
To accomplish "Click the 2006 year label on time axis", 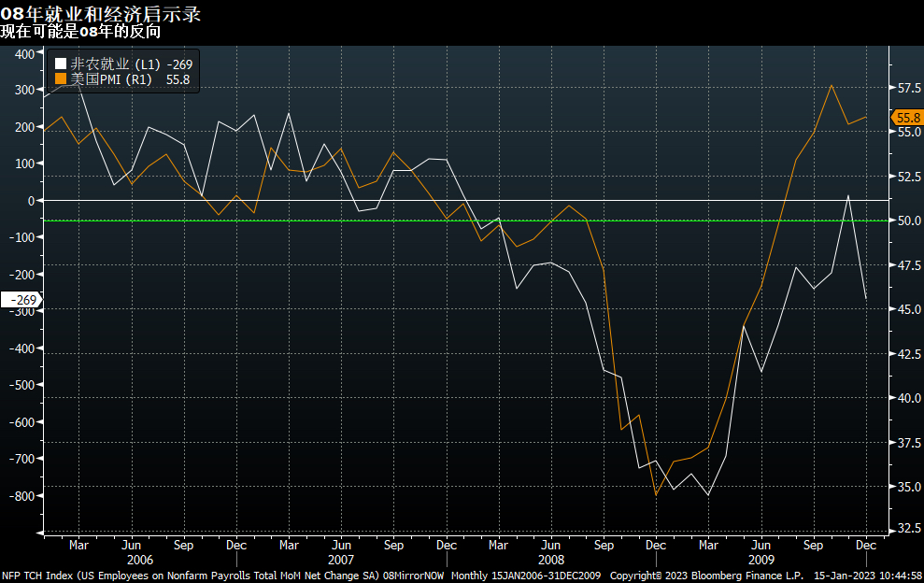I will 140,559.
